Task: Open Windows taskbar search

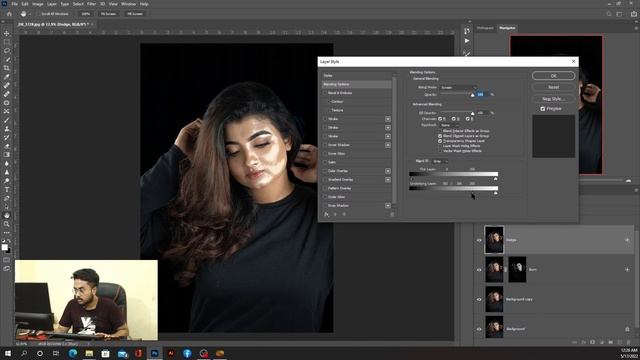Action: (x=24, y=353)
